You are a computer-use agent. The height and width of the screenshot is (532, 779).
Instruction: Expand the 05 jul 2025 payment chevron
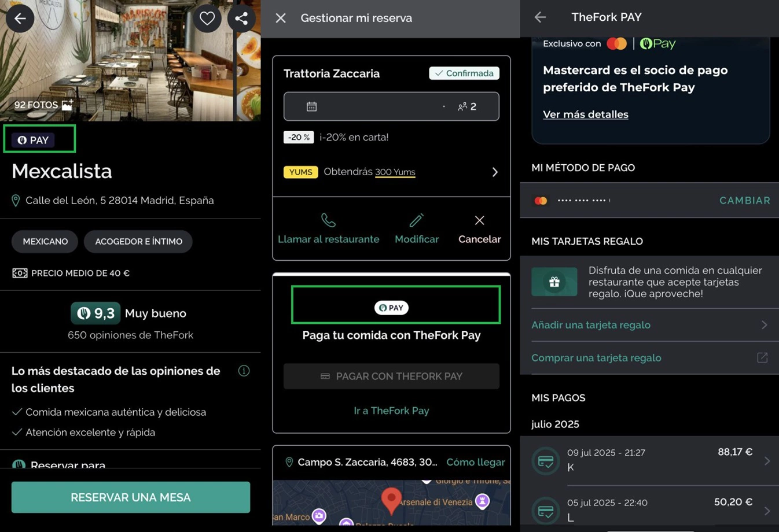767,511
